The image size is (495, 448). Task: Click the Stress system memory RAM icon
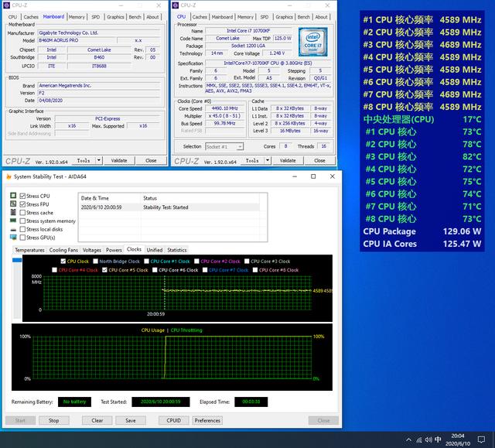(x=13, y=221)
